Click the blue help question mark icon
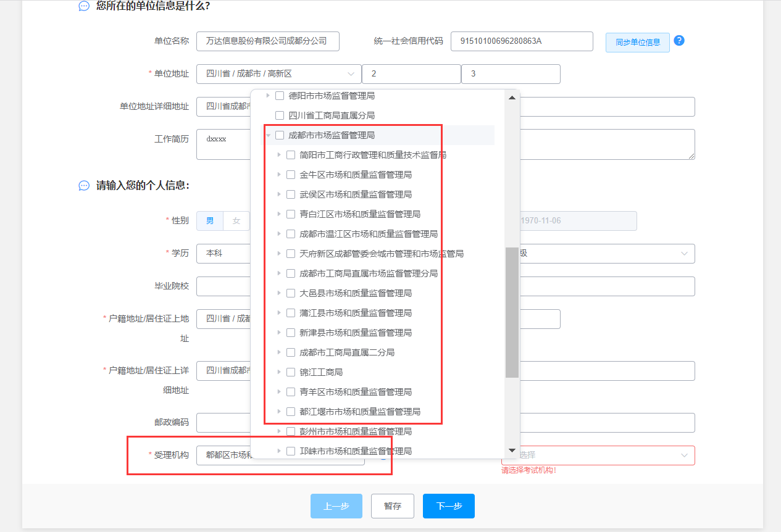This screenshot has height=532, width=781. click(x=679, y=41)
